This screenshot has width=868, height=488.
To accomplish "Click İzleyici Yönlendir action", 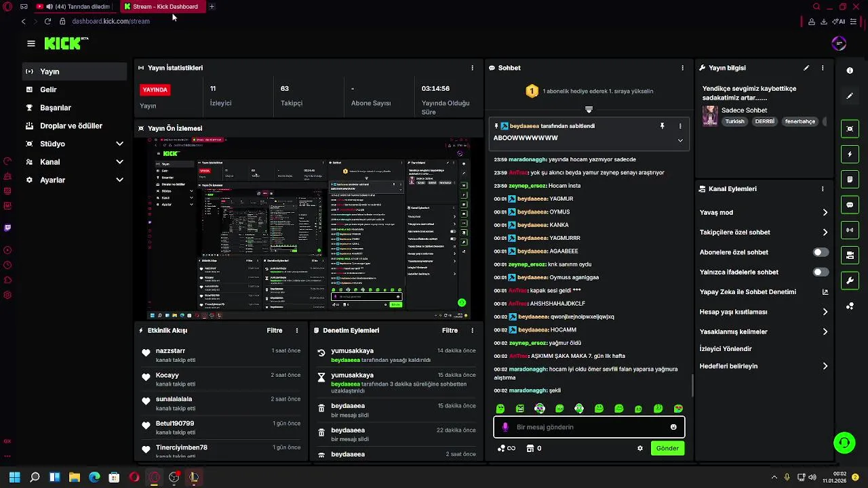I will pyautogui.click(x=726, y=349).
